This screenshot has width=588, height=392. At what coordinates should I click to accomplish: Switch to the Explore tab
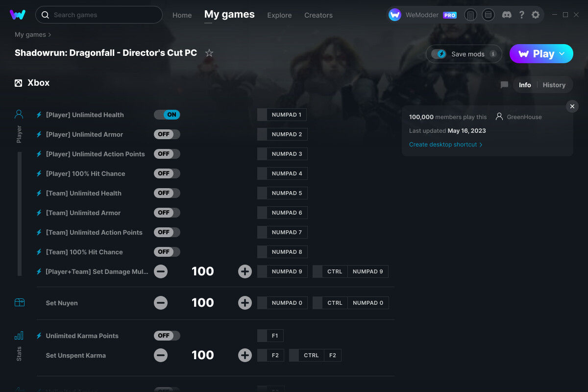(279, 15)
